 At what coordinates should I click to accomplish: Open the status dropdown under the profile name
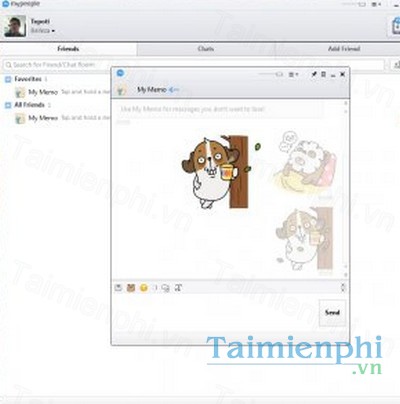43,31
